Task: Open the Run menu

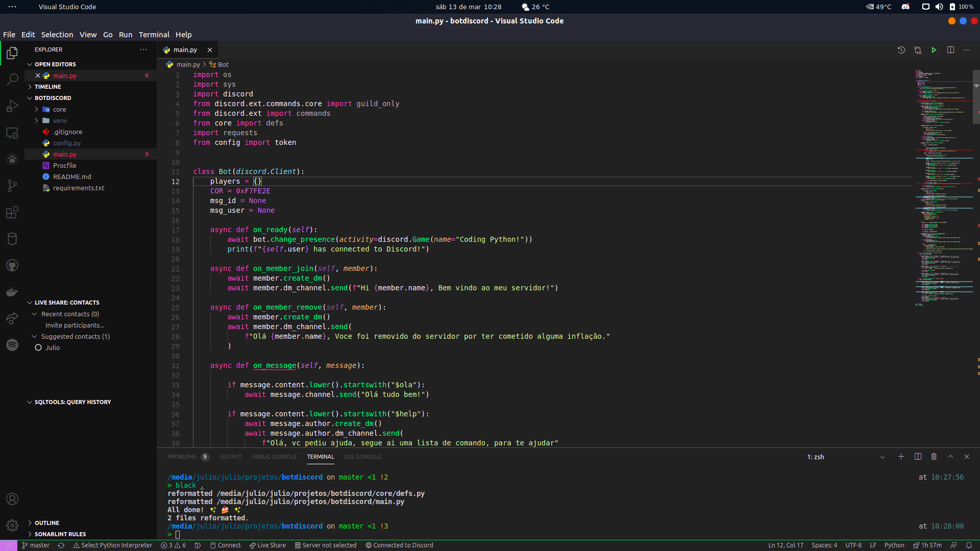Action: (126, 35)
